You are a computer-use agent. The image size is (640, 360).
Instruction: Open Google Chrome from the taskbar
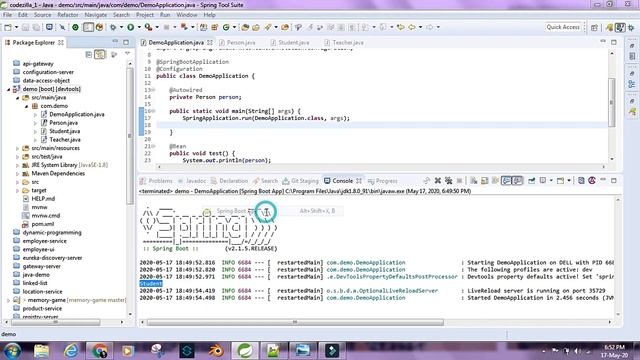pos(100,351)
